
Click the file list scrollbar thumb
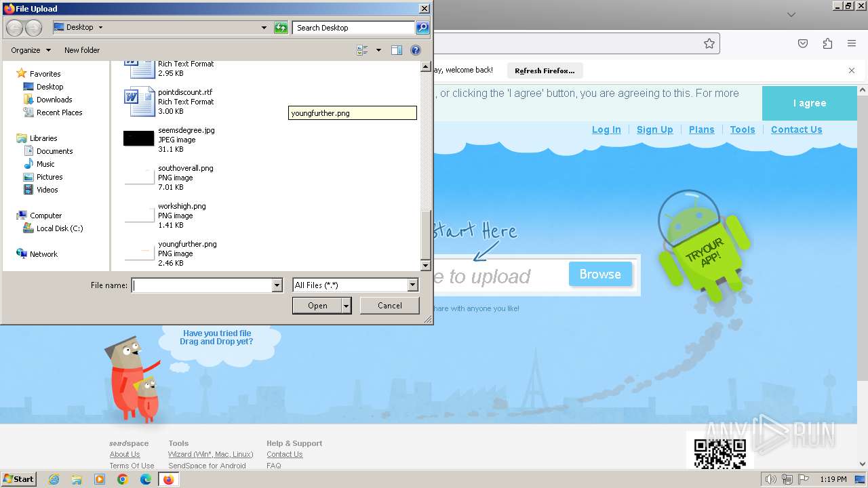[x=426, y=234]
